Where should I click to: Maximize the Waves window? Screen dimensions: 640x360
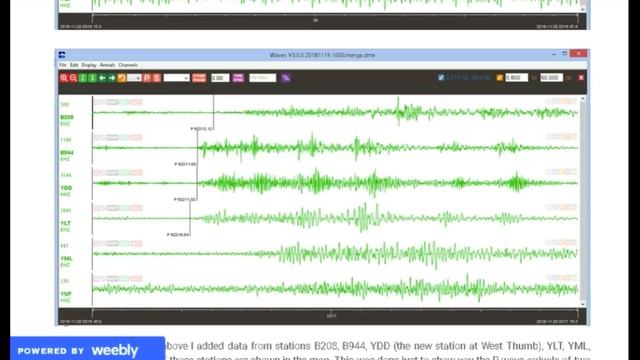[564, 54]
